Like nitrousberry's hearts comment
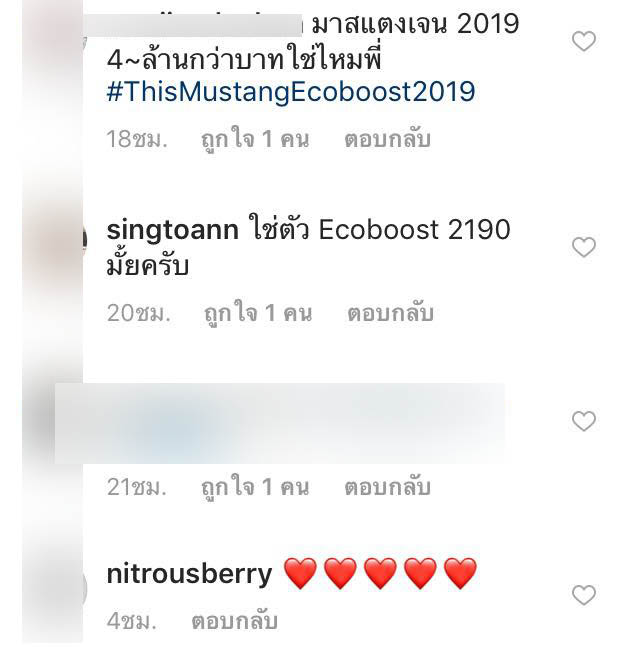 (x=584, y=595)
